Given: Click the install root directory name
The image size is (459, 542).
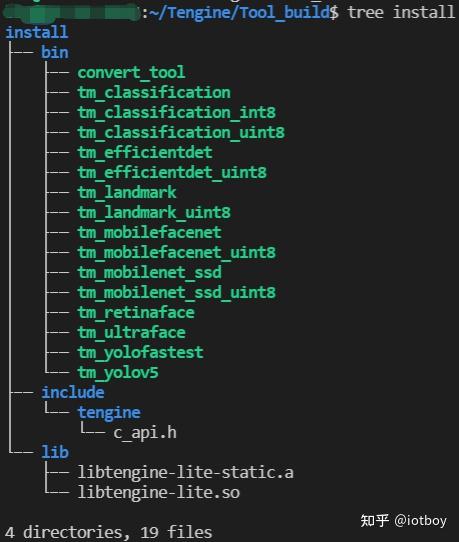Looking at the screenshot, I should (37, 32).
